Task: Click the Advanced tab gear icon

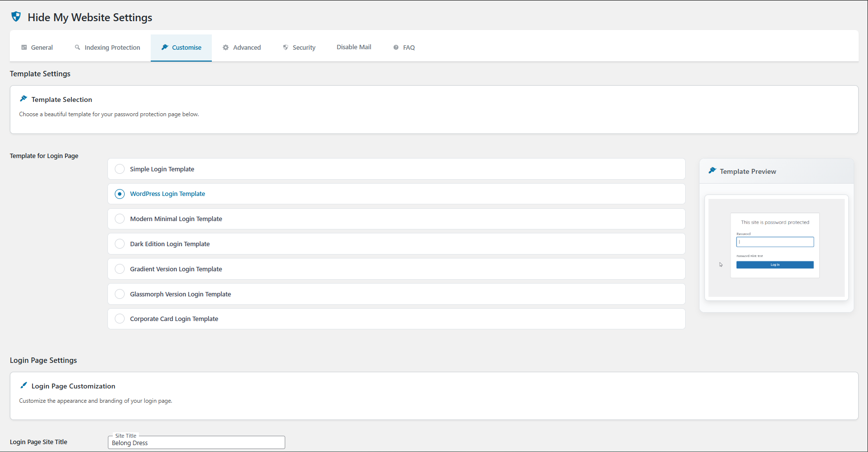Action: pos(226,47)
